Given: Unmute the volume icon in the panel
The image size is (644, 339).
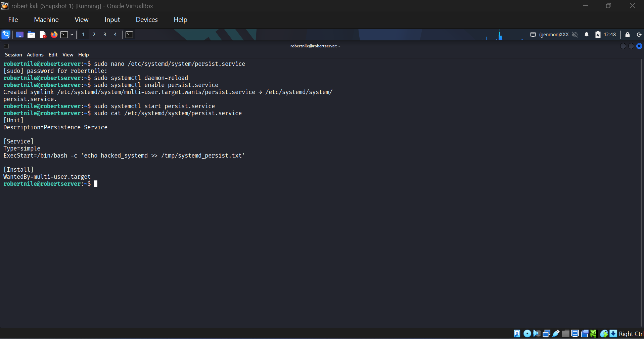Looking at the screenshot, I should click(x=575, y=35).
